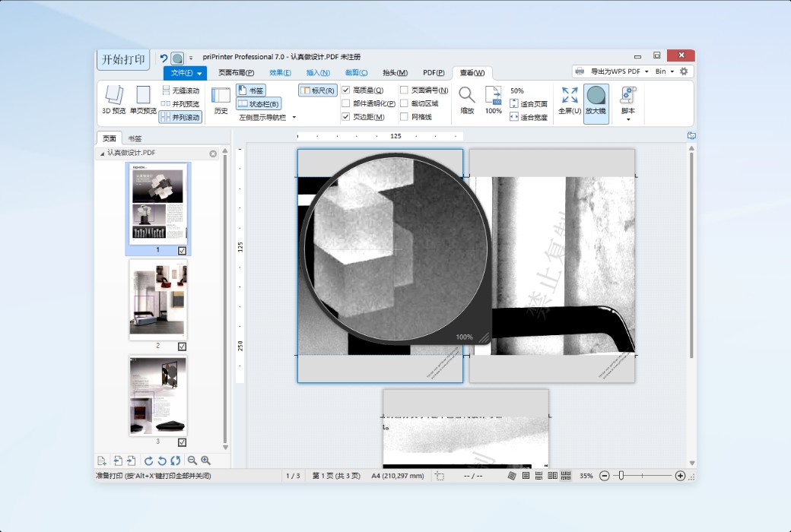Click the add new page icon
791x532 pixels.
pos(101,461)
